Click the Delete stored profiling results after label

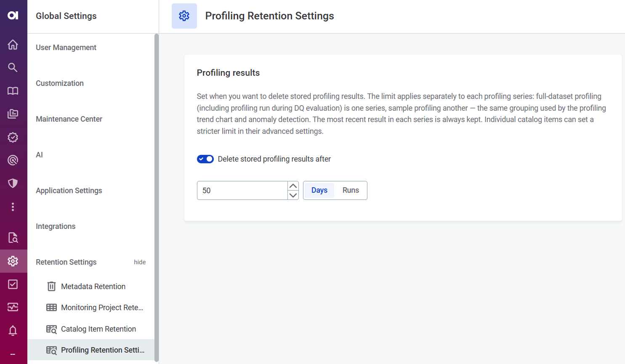click(x=274, y=159)
